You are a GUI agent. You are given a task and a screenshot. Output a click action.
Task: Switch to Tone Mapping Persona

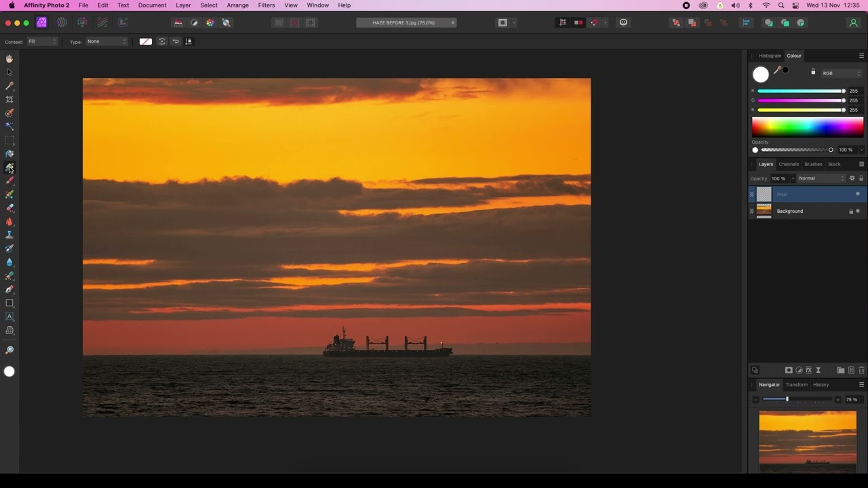tap(102, 22)
